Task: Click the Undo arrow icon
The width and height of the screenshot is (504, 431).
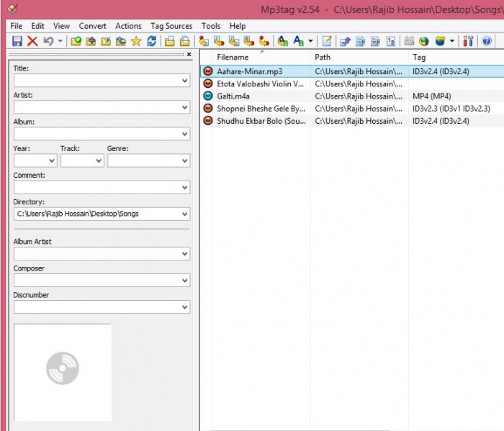Action: point(48,41)
